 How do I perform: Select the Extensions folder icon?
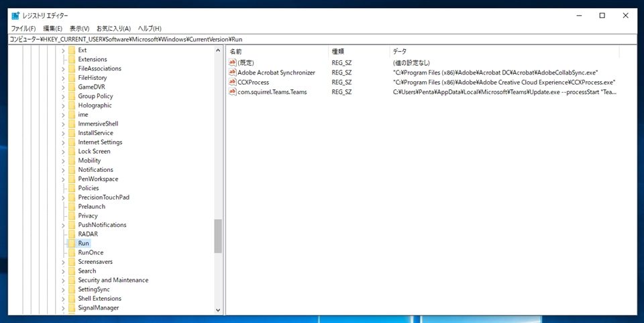[x=72, y=59]
